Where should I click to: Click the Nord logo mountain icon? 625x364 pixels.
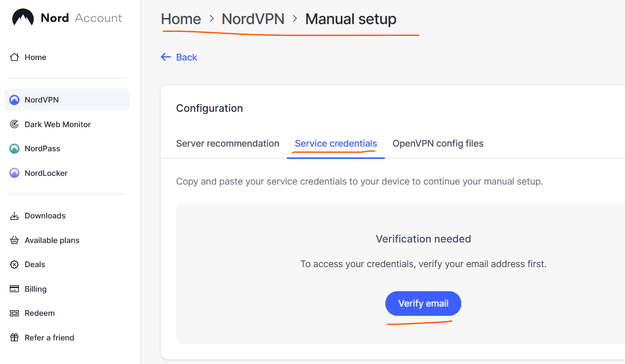(x=23, y=18)
